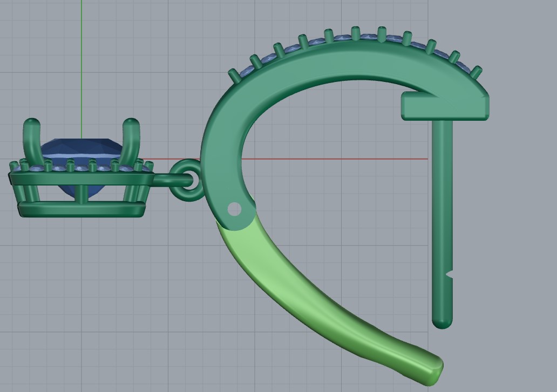Select the left tall prong of gemstone setting
The height and width of the screenshot is (392, 557).
click(x=32, y=142)
